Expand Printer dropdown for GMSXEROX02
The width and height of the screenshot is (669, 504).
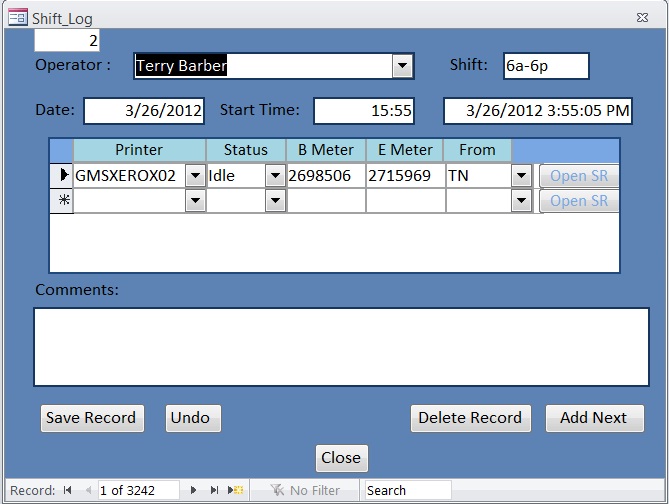coord(195,175)
